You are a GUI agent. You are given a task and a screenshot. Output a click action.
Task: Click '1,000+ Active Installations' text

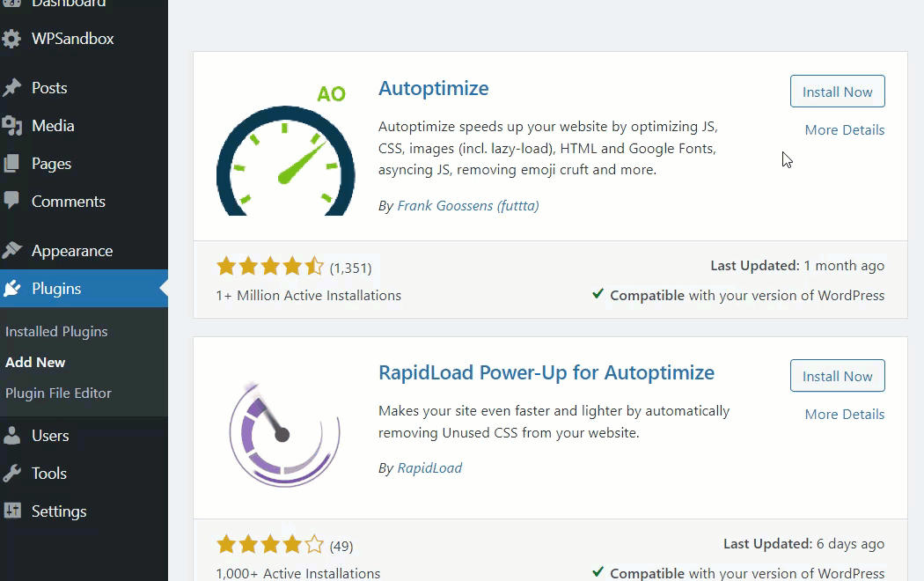coord(297,573)
